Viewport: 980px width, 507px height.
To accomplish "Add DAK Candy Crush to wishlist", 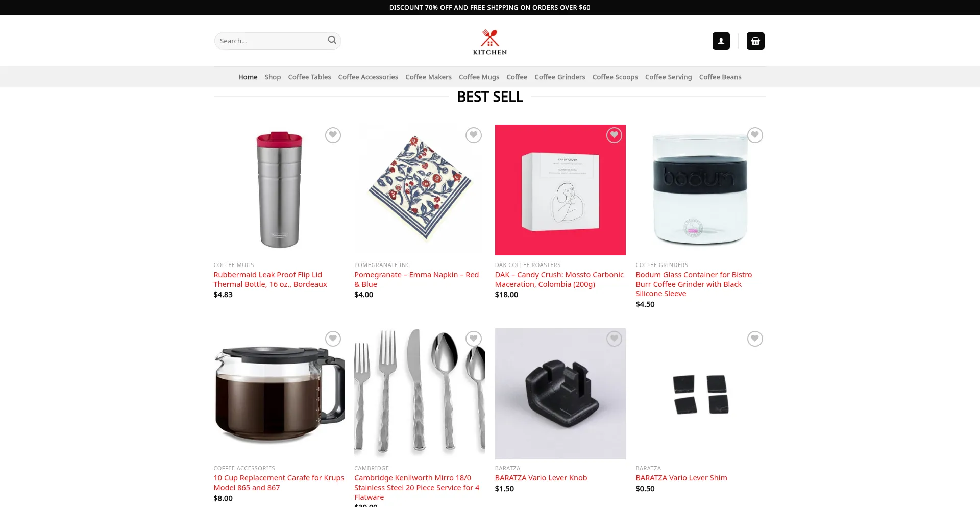I will coord(614,135).
